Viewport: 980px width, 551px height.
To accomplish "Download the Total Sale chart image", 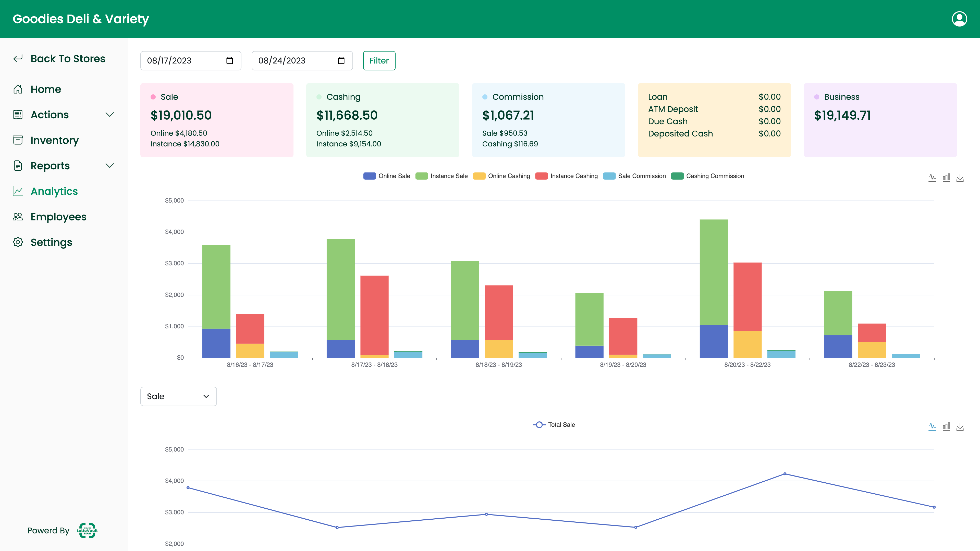I will (960, 426).
